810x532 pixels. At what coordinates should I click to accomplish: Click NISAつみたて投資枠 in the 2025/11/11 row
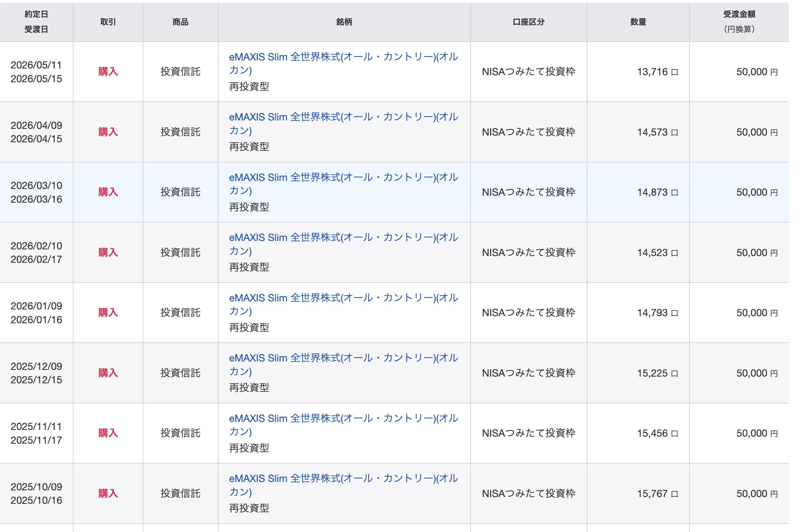529,433
